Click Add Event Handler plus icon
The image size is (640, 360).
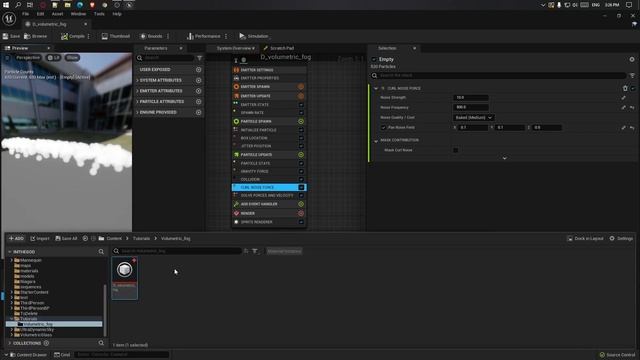(301, 204)
